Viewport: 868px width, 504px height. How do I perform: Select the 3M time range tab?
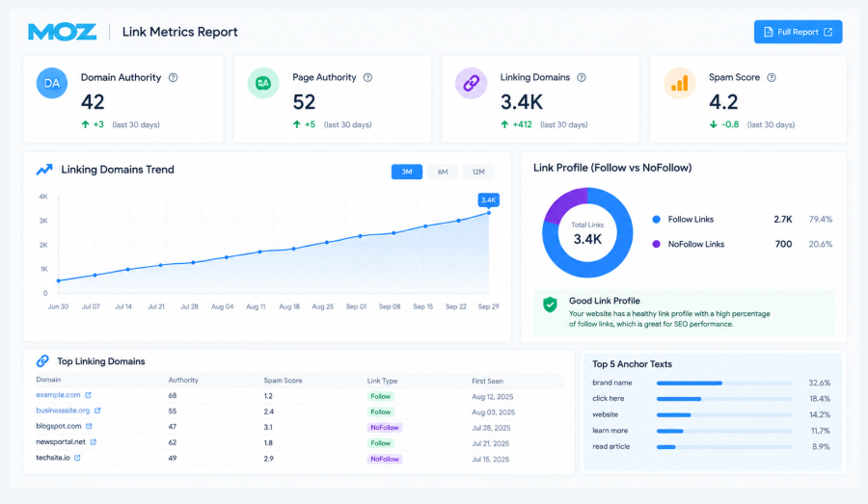click(x=407, y=172)
